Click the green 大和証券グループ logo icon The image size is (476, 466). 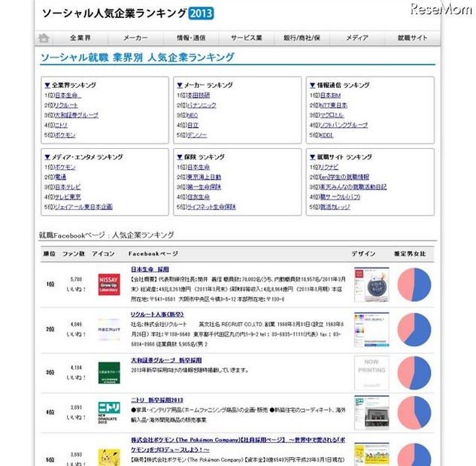(x=109, y=373)
